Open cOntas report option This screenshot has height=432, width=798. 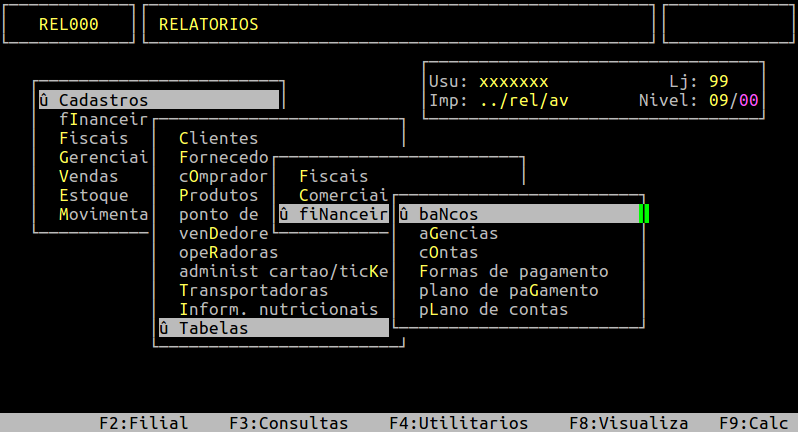(x=448, y=252)
